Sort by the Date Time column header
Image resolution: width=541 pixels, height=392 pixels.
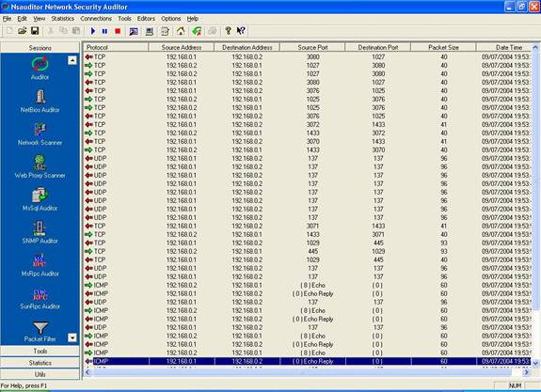coord(504,48)
